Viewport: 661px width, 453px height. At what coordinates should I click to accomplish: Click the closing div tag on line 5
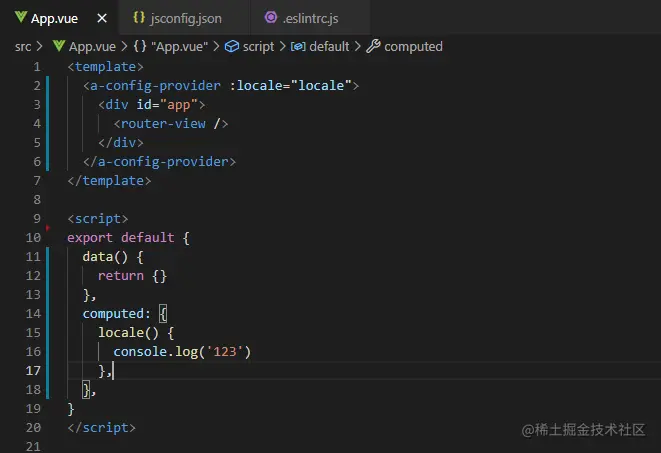pos(121,142)
